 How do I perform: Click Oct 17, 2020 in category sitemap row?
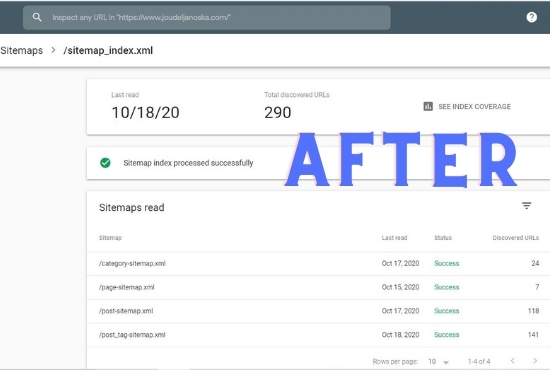click(400, 263)
